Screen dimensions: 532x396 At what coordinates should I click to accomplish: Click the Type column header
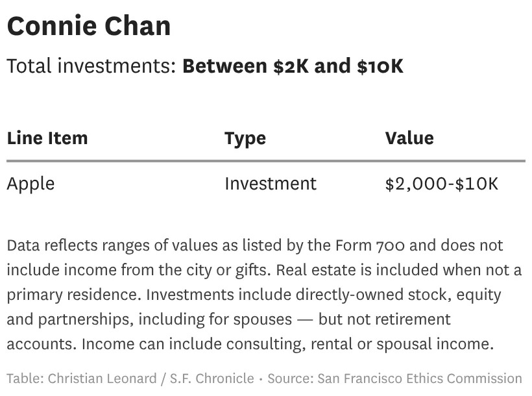coord(245,138)
